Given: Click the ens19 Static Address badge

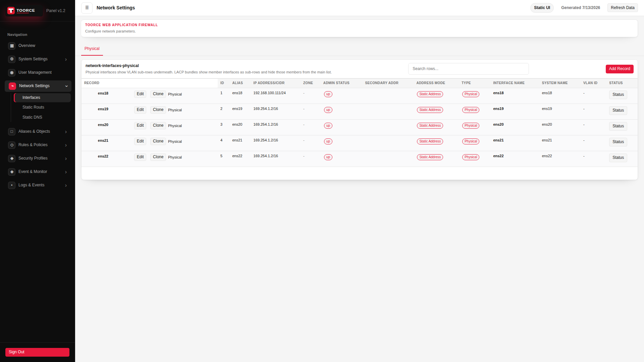Looking at the screenshot, I should click(x=430, y=110).
